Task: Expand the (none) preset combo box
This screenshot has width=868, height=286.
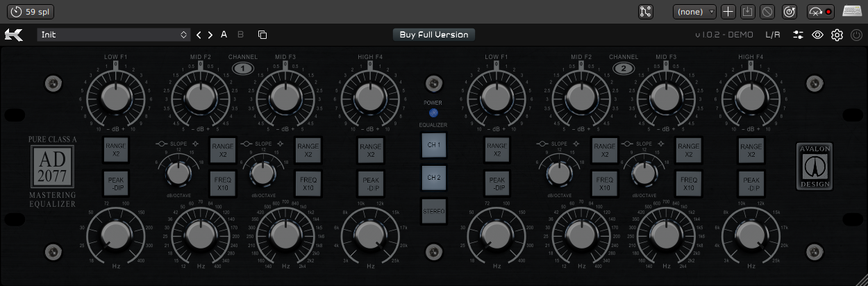Action: pos(694,12)
